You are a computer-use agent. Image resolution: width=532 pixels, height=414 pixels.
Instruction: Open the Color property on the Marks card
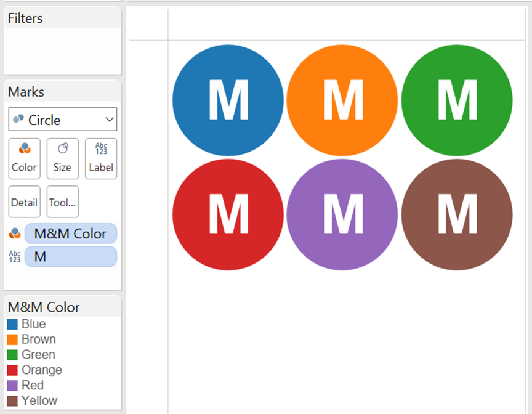(x=24, y=158)
